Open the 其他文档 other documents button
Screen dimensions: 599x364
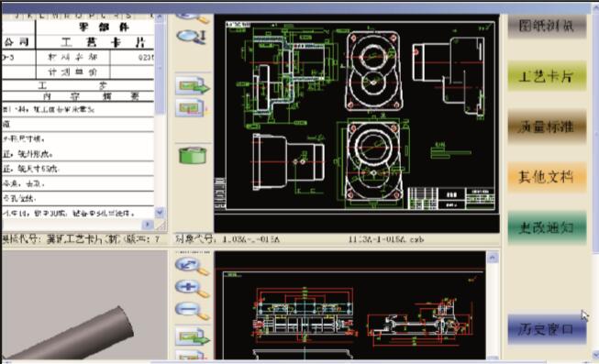click(x=547, y=177)
